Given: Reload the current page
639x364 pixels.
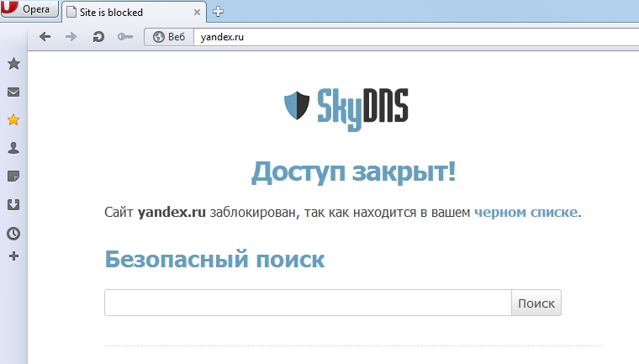Looking at the screenshot, I should (98, 37).
